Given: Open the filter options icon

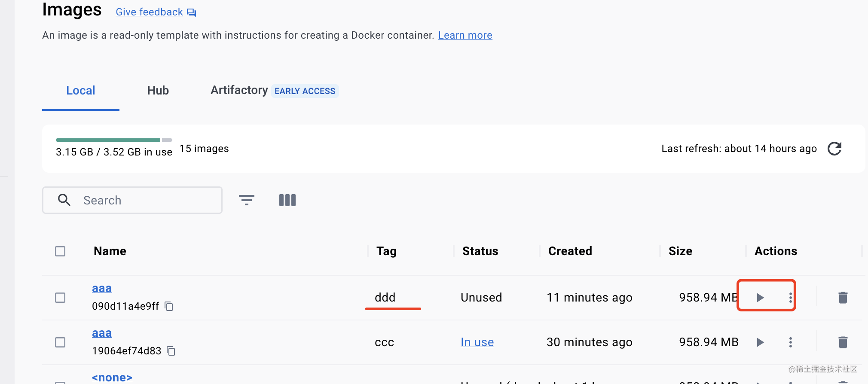Looking at the screenshot, I should pyautogui.click(x=247, y=200).
